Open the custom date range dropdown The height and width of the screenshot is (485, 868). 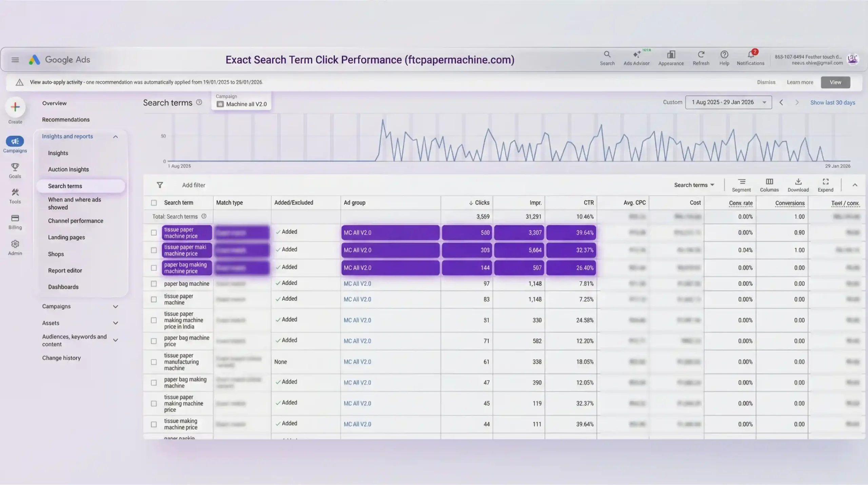(728, 102)
